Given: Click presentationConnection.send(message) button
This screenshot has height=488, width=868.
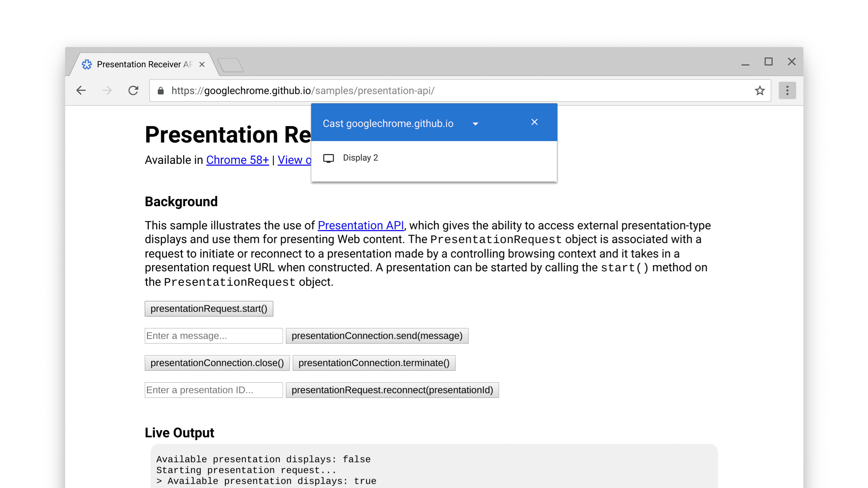Looking at the screenshot, I should (378, 335).
